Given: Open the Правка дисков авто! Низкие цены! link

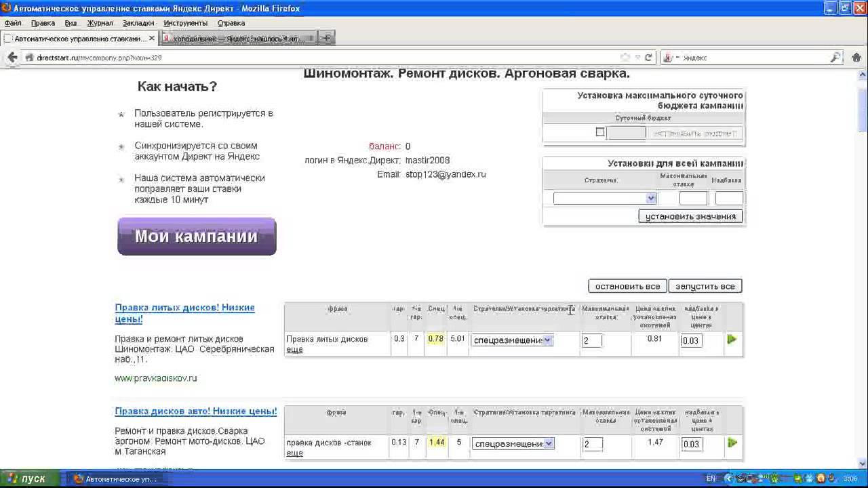Looking at the screenshot, I should 196,411.
